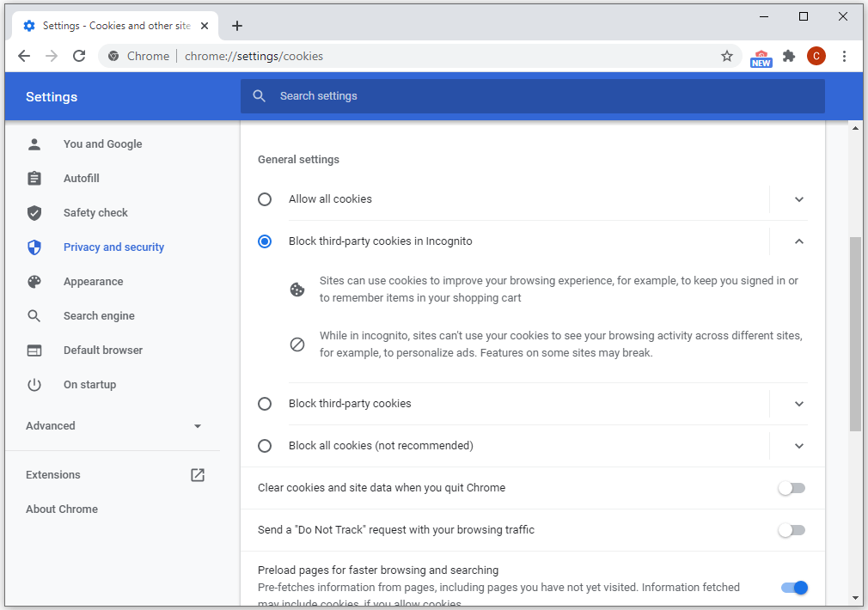The height and width of the screenshot is (610, 868).
Task: Open Privacy and security section
Action: [114, 247]
